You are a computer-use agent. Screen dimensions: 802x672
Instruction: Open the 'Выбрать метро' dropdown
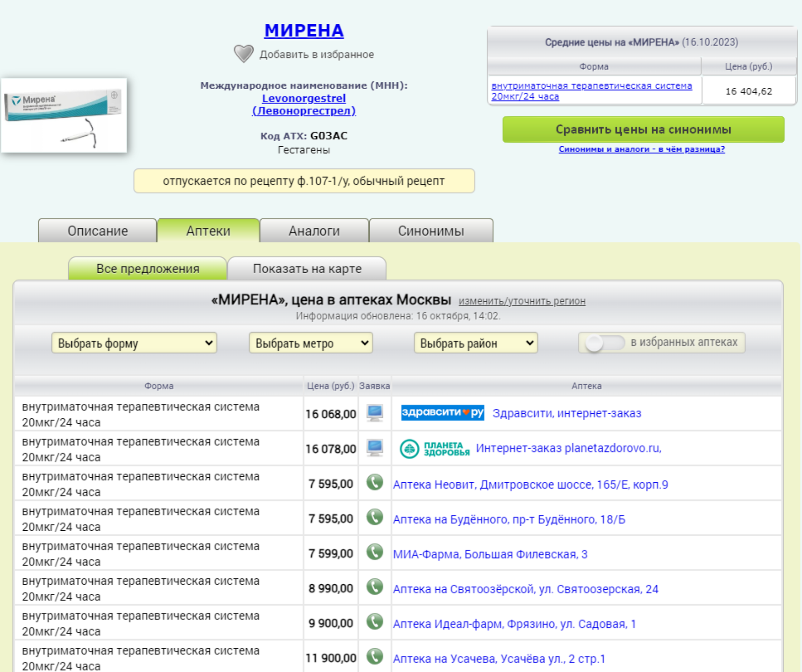point(311,343)
